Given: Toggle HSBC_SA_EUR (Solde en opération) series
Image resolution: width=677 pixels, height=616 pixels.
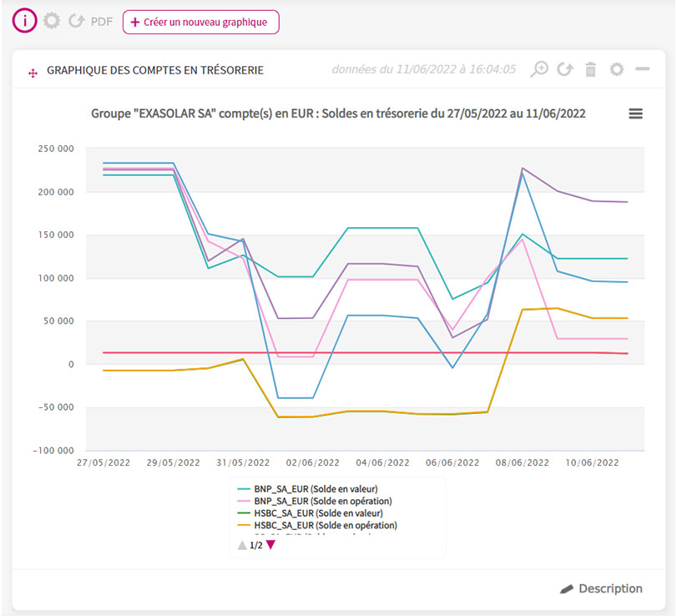Looking at the screenshot, I should (x=317, y=525).
